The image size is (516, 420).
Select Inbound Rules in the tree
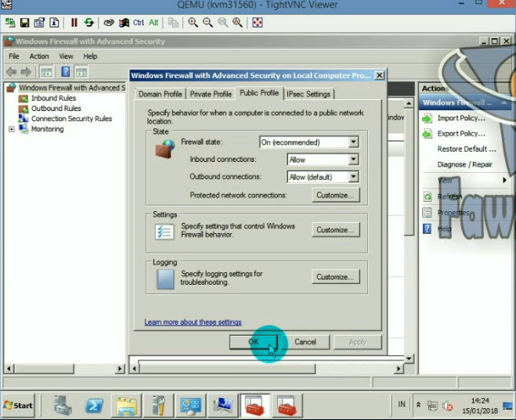coord(53,99)
